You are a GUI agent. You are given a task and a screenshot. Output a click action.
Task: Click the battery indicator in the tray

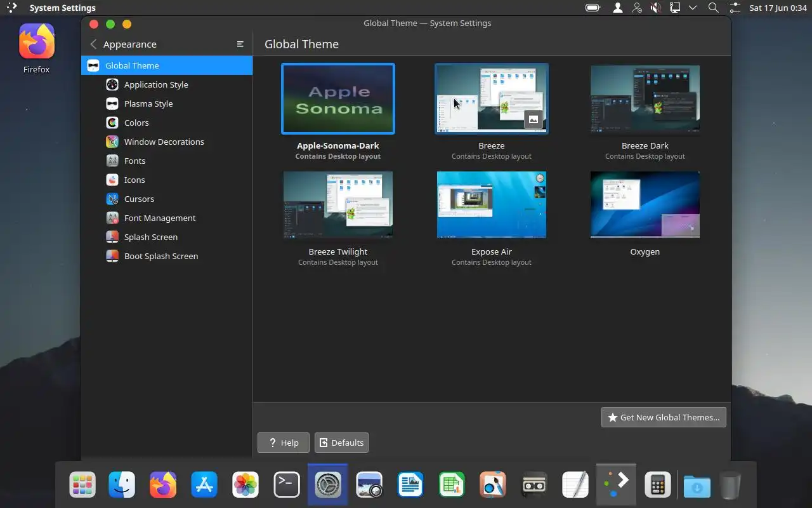593,8
